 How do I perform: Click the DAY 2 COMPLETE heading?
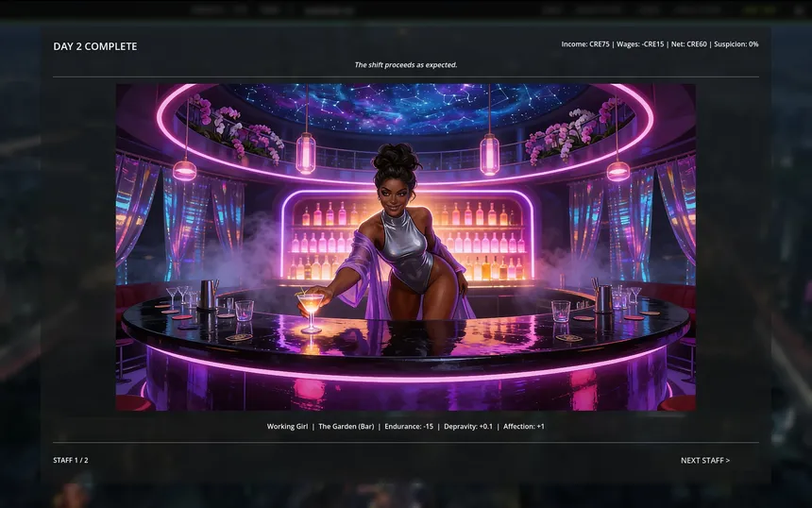94,46
